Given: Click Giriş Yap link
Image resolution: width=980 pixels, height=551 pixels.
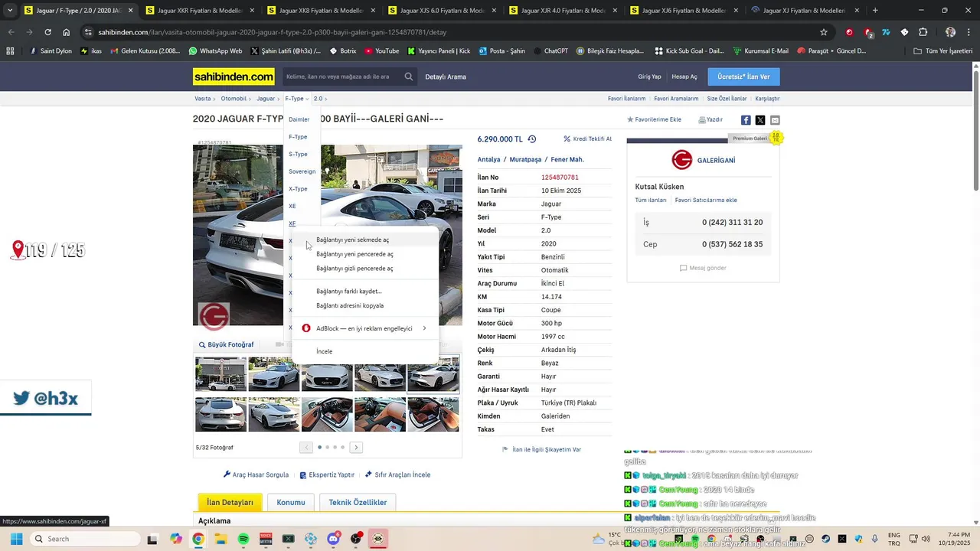Looking at the screenshot, I should 649,77.
